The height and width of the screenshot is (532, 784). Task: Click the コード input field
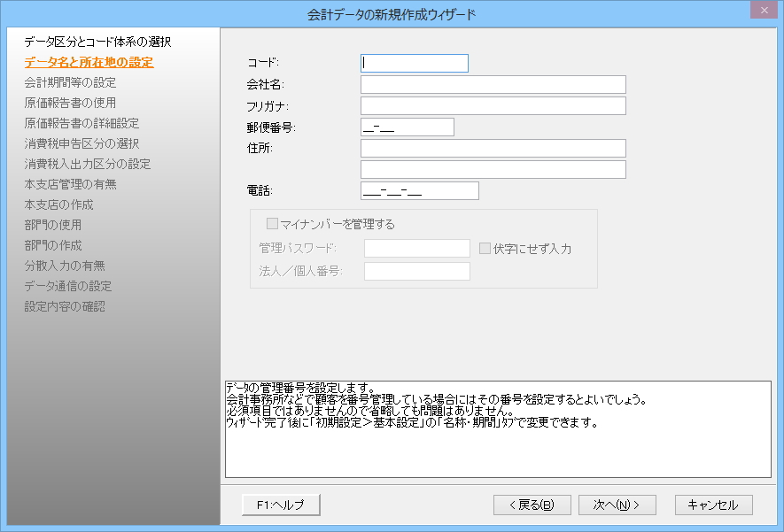point(415,63)
